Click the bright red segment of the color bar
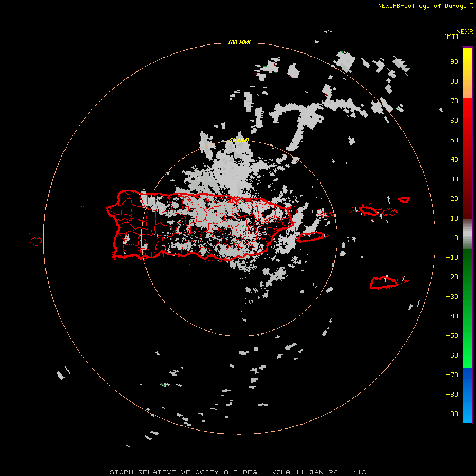The width and height of the screenshot is (476, 476). (x=467, y=122)
